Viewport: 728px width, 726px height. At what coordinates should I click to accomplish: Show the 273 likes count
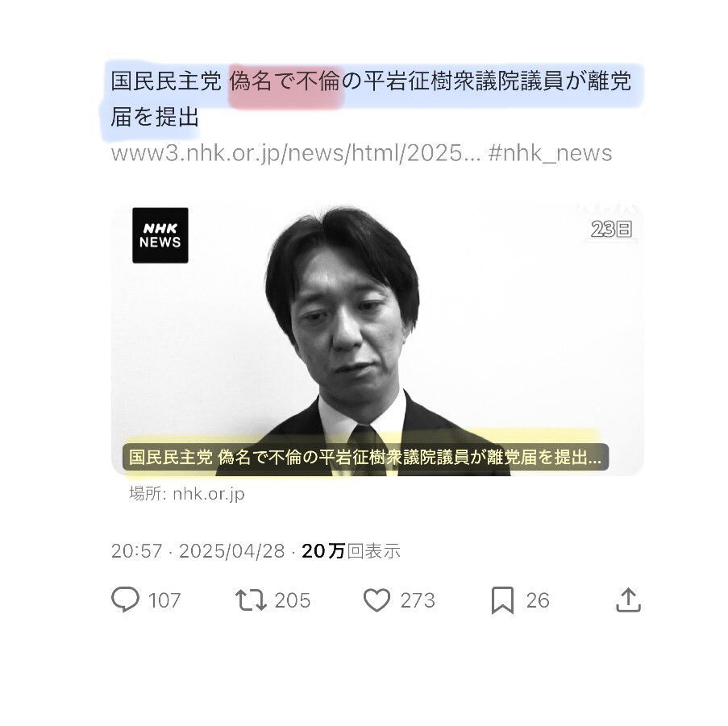pos(418,600)
